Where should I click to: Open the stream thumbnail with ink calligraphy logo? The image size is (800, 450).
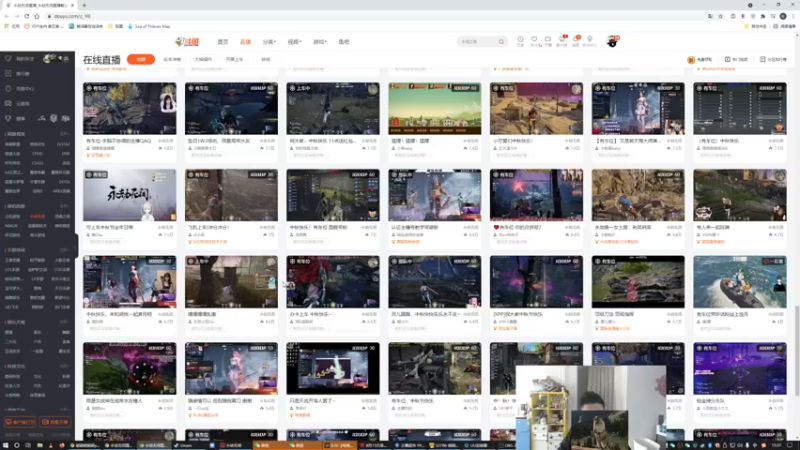130,195
